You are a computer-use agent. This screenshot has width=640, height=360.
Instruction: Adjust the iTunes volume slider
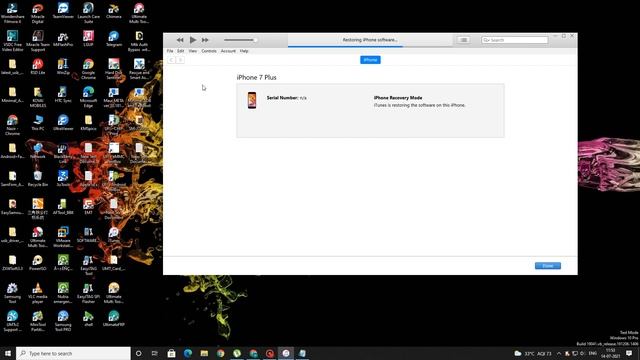240,40
